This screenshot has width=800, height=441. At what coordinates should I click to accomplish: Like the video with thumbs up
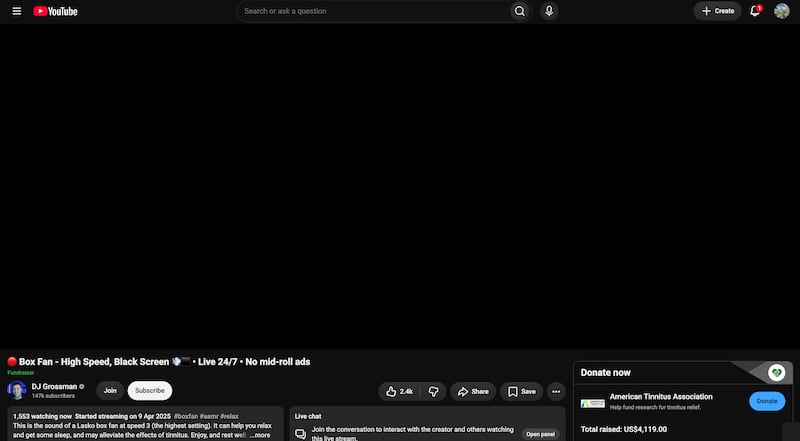(399, 391)
